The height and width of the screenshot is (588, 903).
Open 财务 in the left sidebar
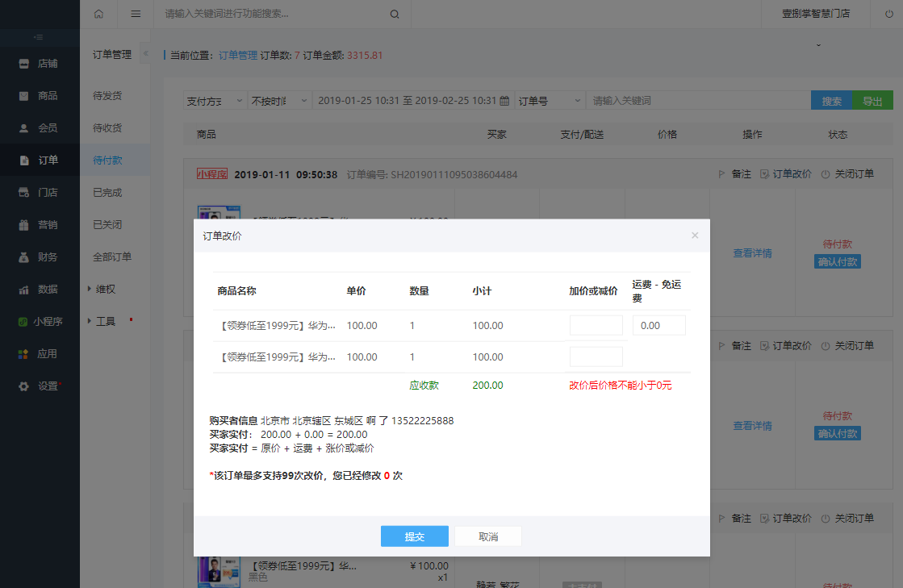coord(40,256)
